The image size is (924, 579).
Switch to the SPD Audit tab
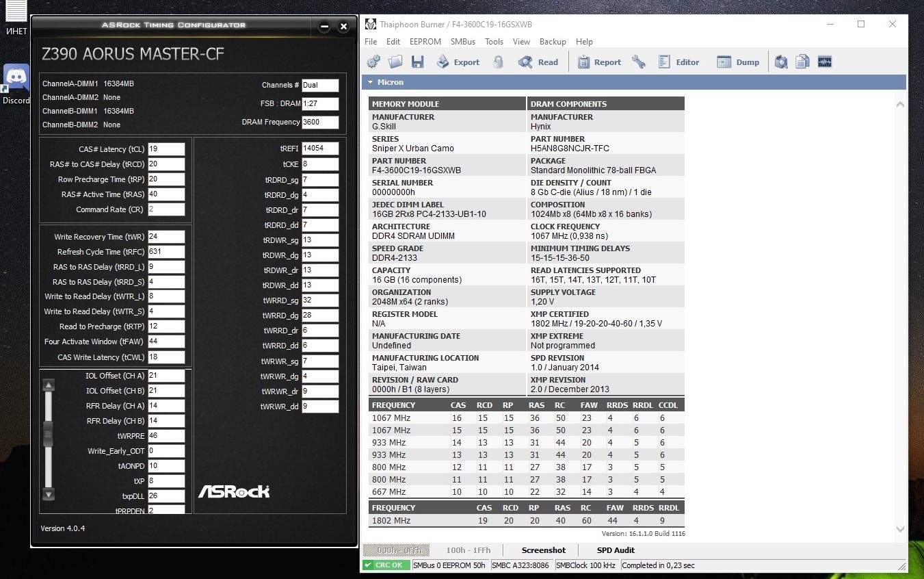coord(616,550)
